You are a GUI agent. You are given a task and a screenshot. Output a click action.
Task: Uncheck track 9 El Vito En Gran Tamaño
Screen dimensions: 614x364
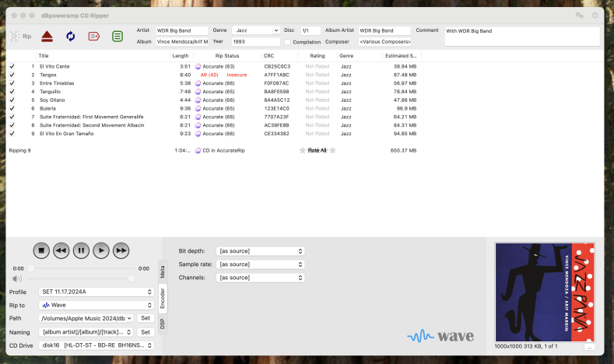[x=12, y=134]
